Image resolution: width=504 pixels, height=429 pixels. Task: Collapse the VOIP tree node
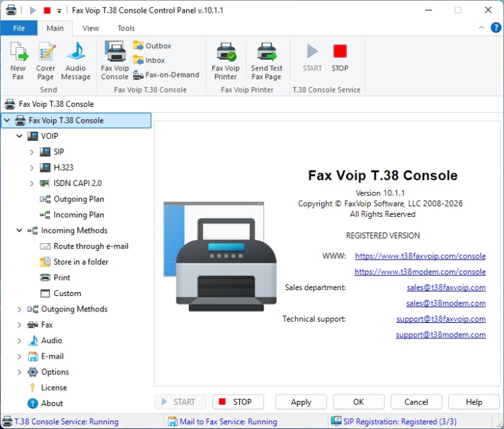tap(19, 136)
